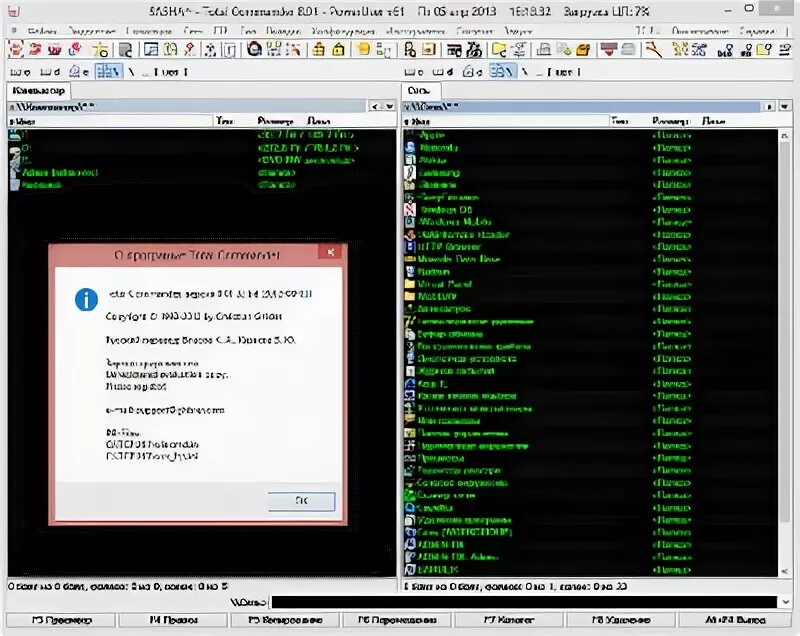Click the F6 Перемещение button
Image resolution: width=800 pixels, height=636 pixels.
396,620
